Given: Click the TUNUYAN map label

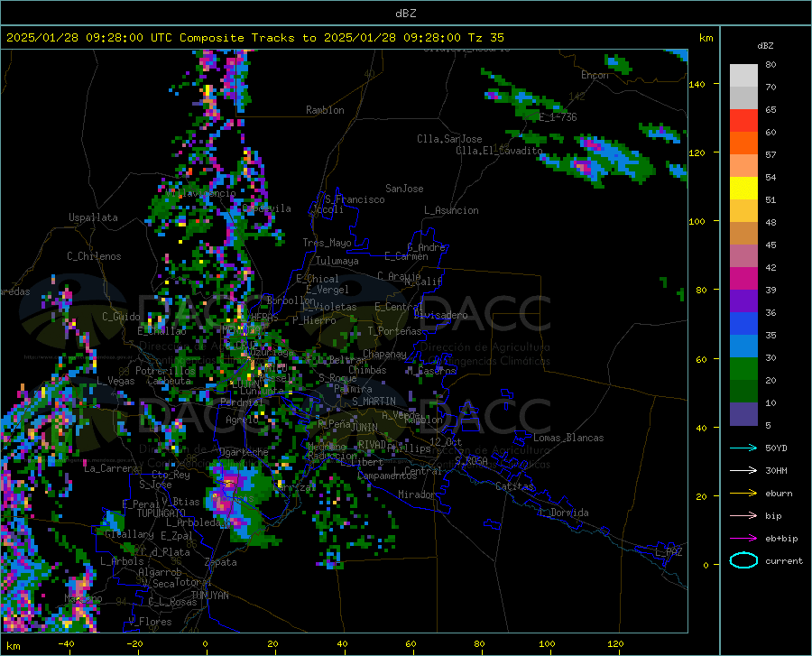Looking at the screenshot, I should coord(209,596).
